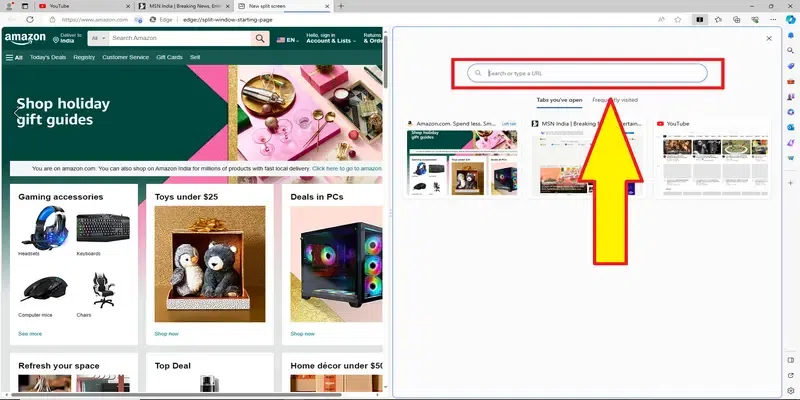Click the sidebar layout icon above gear
Screen dimensions: 800x400
(791, 360)
